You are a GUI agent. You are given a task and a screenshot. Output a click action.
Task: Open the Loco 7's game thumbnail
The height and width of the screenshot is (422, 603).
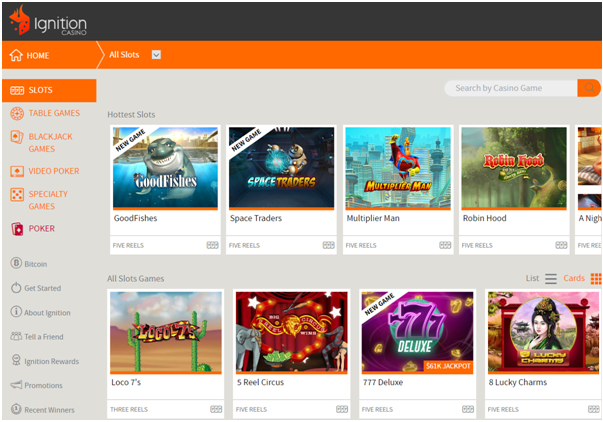pyautogui.click(x=166, y=333)
